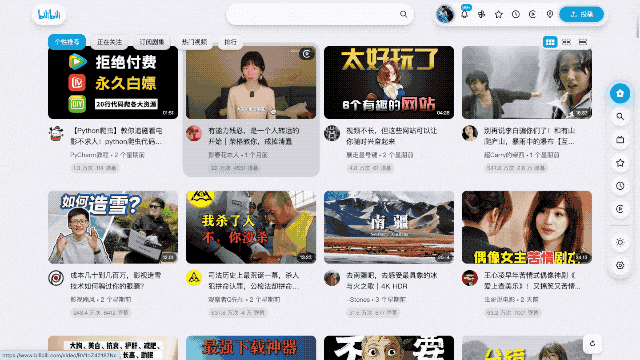Open favorites star in header bar

[x=499, y=14]
